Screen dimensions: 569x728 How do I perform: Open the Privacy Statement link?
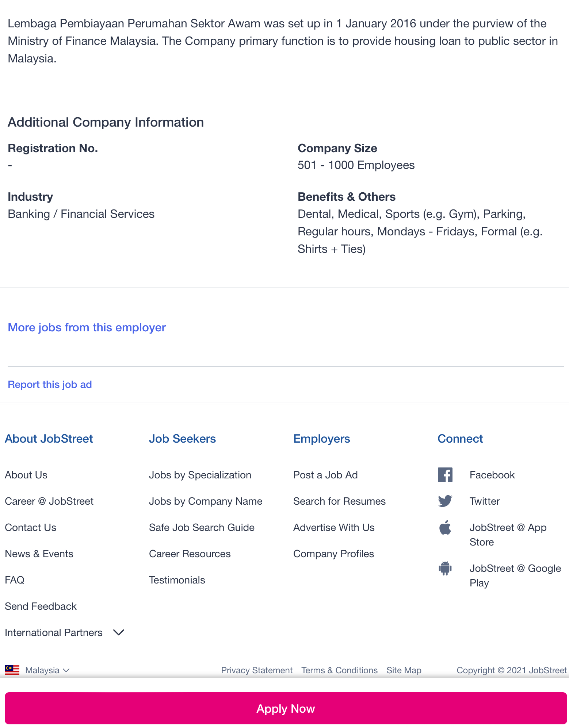point(256,670)
